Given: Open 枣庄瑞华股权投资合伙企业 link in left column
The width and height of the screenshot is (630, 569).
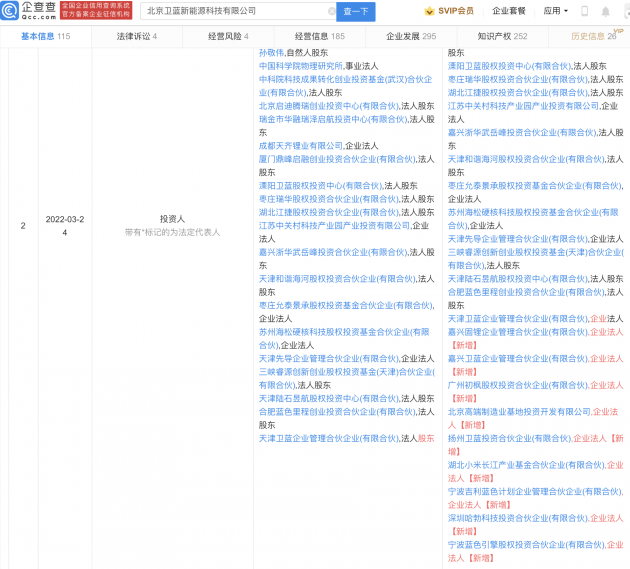Looking at the screenshot, I should click(329, 199).
